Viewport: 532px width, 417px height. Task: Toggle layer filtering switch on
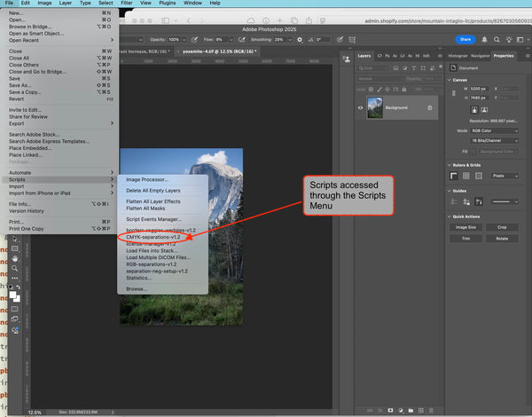coord(441,67)
